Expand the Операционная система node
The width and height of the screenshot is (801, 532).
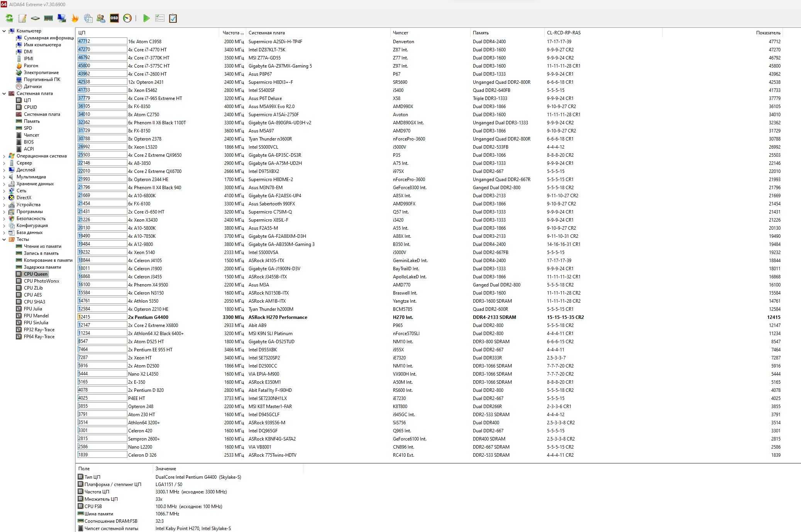[4, 156]
